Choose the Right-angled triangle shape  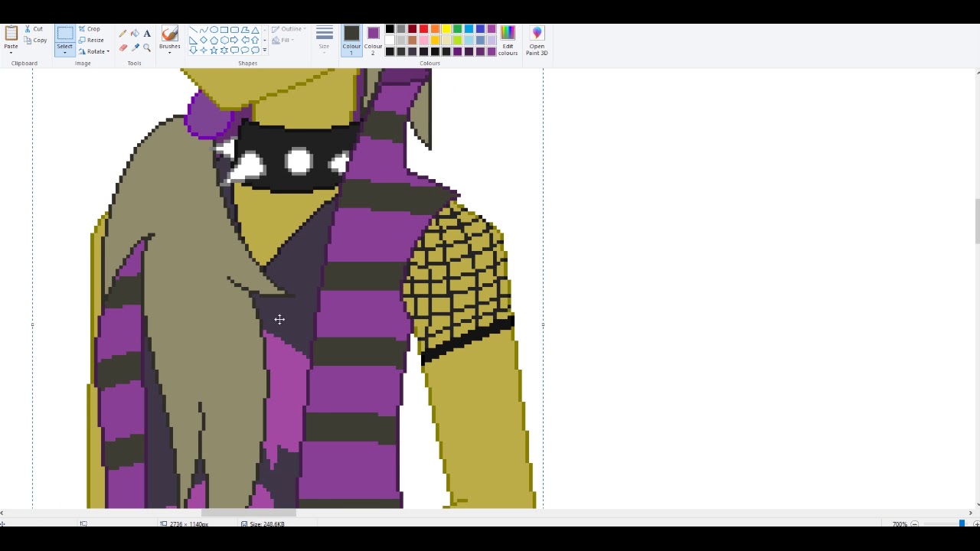pos(193,40)
